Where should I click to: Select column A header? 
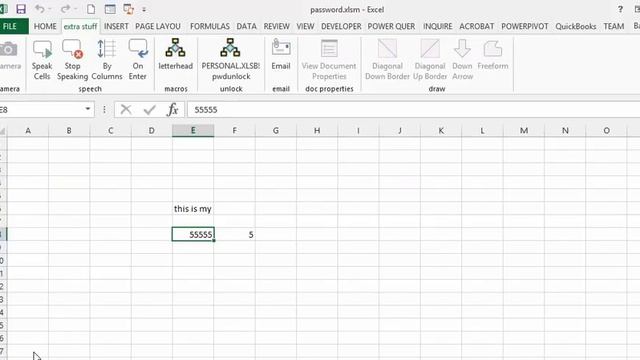[x=28, y=131]
